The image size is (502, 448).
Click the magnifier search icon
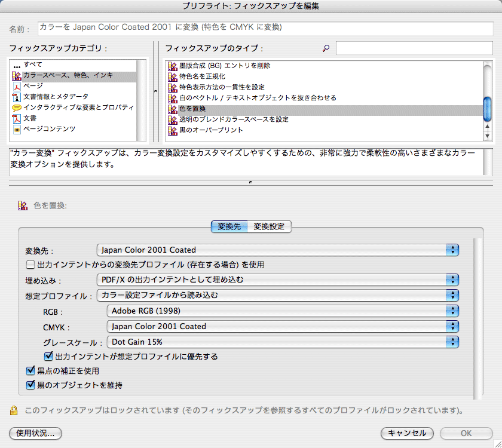click(x=326, y=48)
